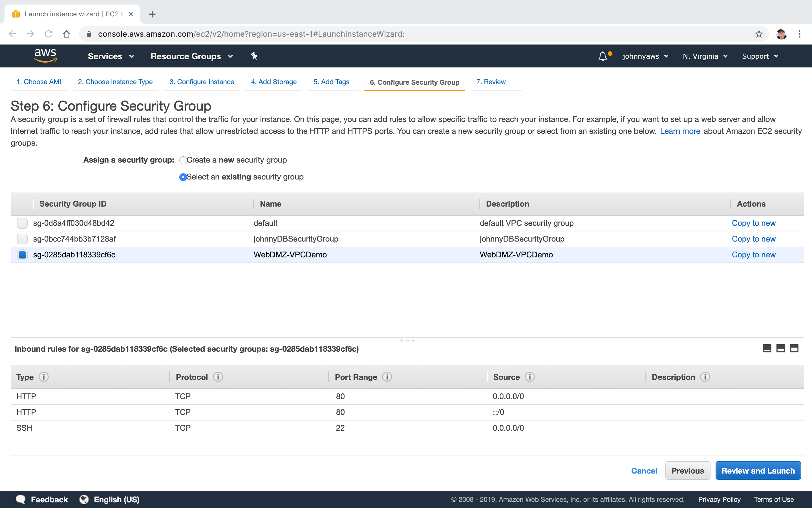Click the Protocol column info icon
812x508 pixels.
click(218, 377)
